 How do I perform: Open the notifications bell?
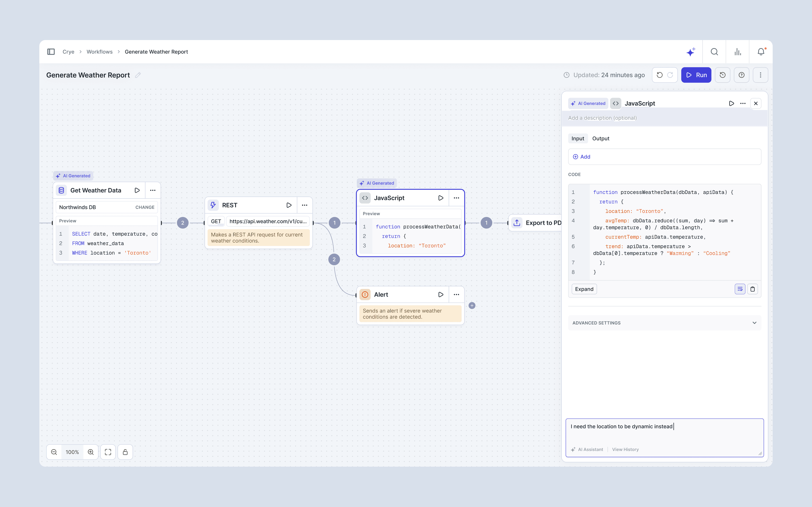761,52
